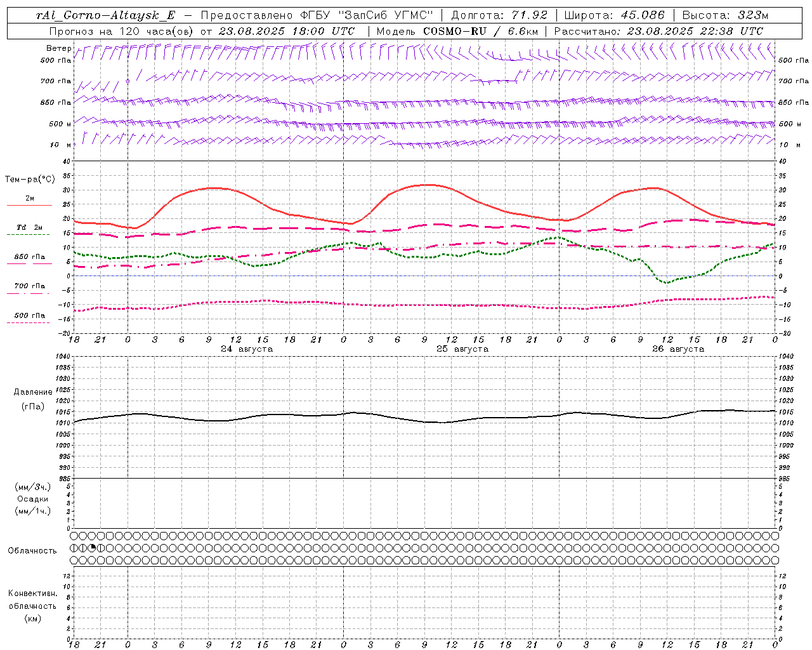This screenshot has width=812, height=650.
Task: Click the 24 августа date label
Action: pyautogui.click(x=247, y=349)
